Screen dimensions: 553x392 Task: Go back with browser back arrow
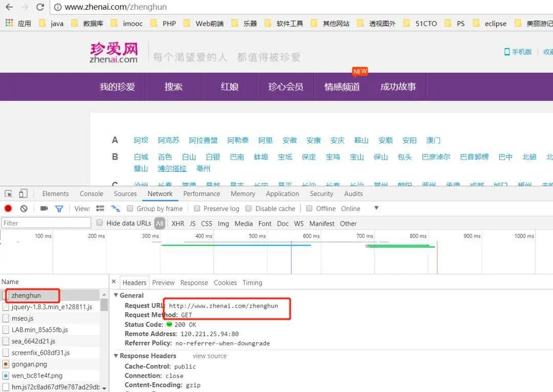pos(9,7)
